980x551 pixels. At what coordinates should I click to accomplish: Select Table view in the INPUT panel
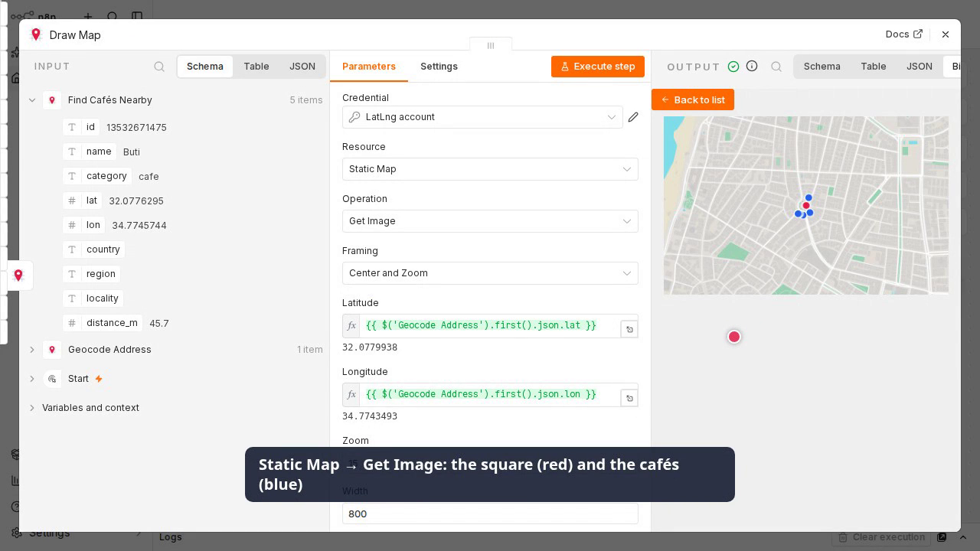pyautogui.click(x=256, y=67)
